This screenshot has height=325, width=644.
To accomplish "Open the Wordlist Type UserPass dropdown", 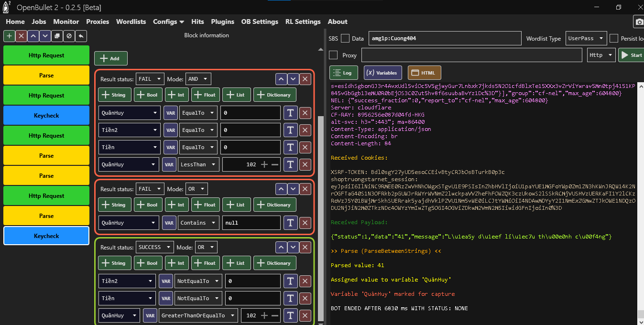I will click(x=586, y=38).
